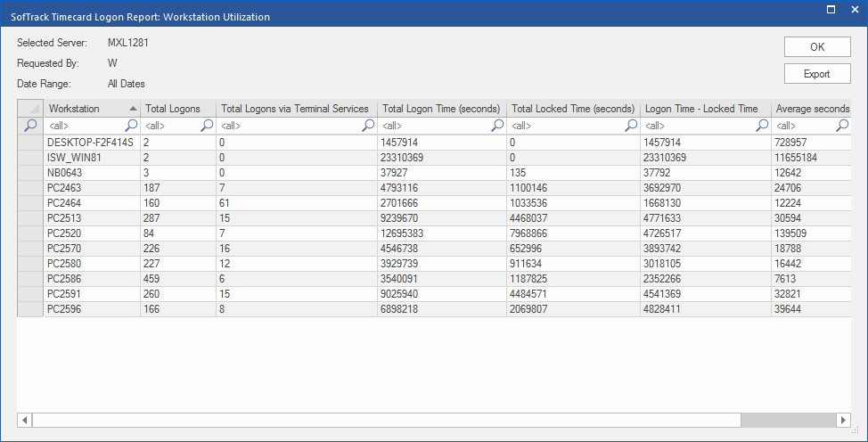
Task: Click the filter row search icon at far left
Action: (x=30, y=126)
